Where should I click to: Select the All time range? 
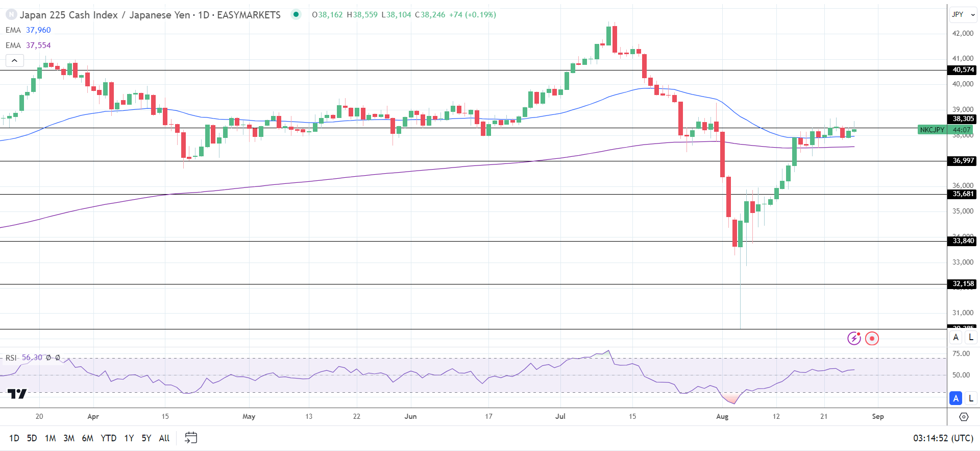tap(164, 438)
